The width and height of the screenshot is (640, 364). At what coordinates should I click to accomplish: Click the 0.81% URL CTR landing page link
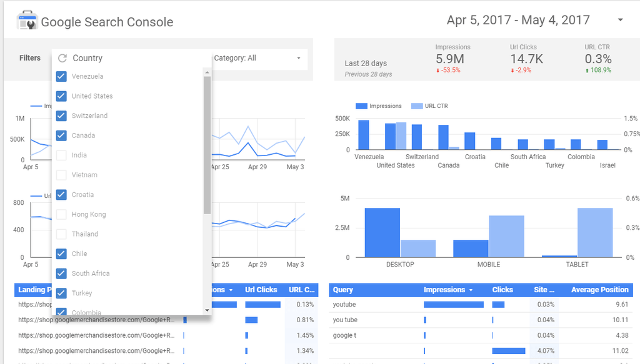point(96,320)
